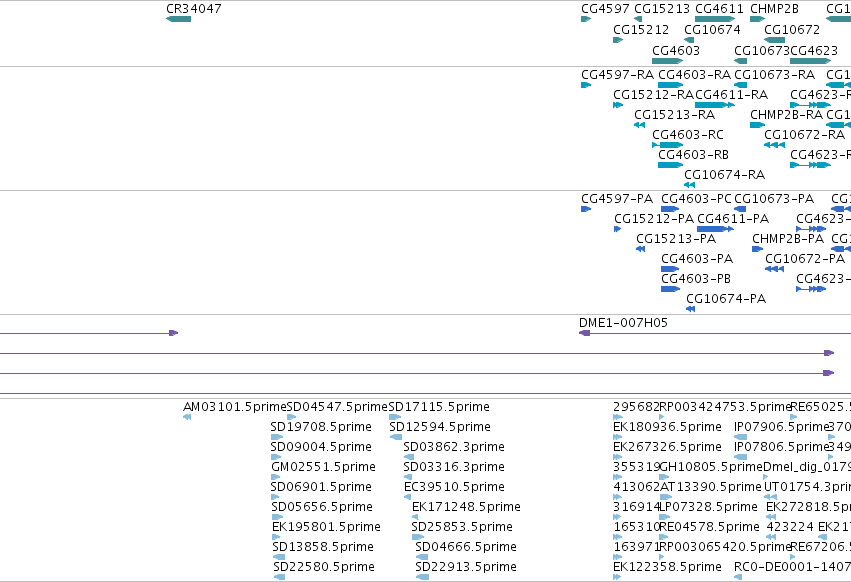Viewport: 851px width, 582px height.
Task: Open the EK171248.5prime EST label
Action: click(466, 507)
